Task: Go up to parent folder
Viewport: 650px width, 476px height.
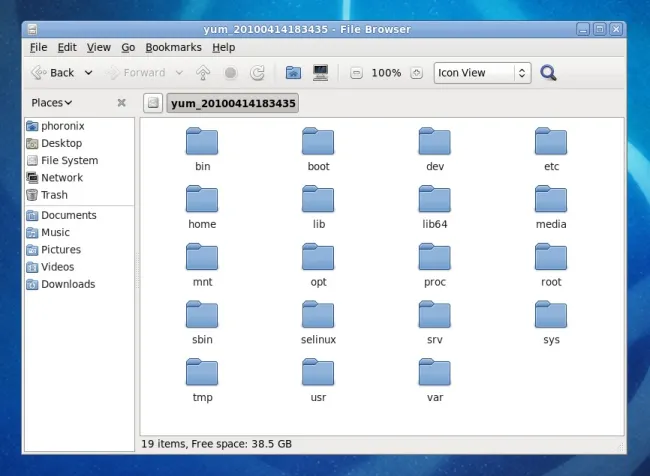Action: click(x=203, y=73)
